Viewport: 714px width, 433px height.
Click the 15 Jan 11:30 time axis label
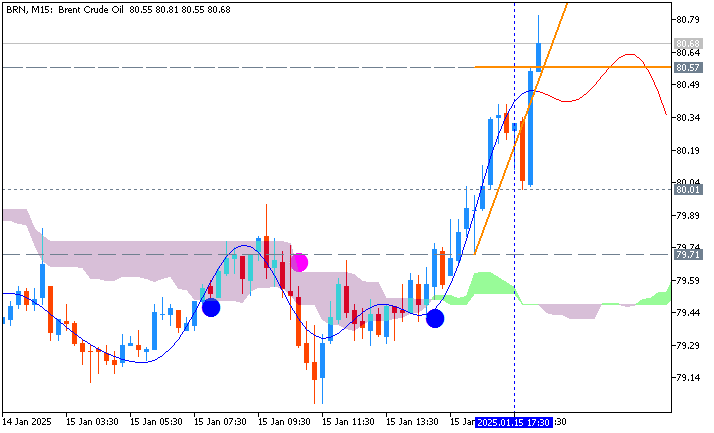348,422
